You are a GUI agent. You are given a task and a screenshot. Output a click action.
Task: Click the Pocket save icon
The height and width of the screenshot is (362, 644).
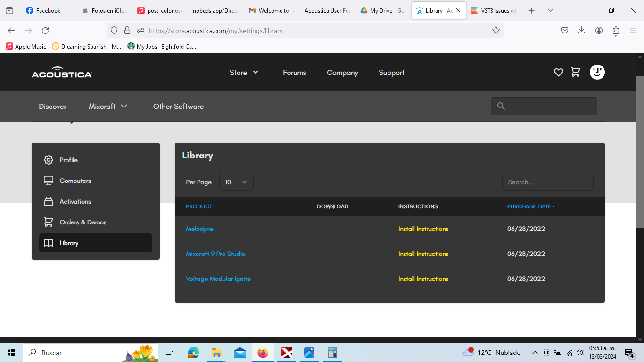(565, 30)
